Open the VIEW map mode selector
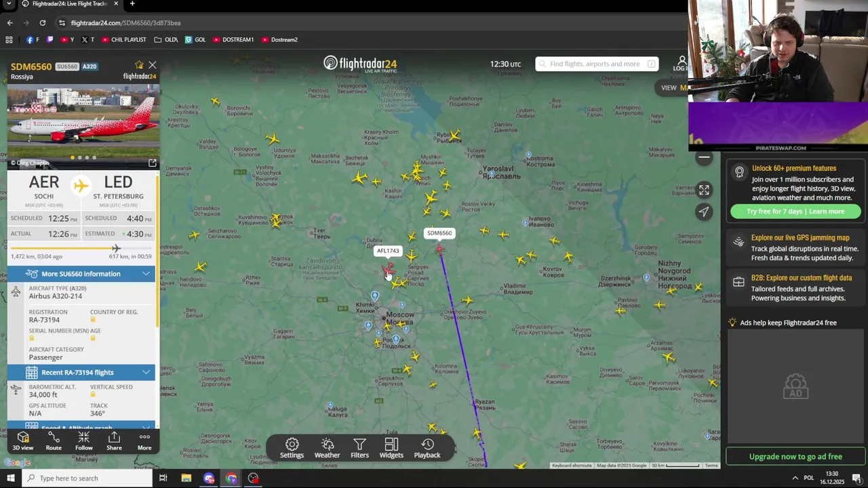The image size is (868, 488). point(674,87)
